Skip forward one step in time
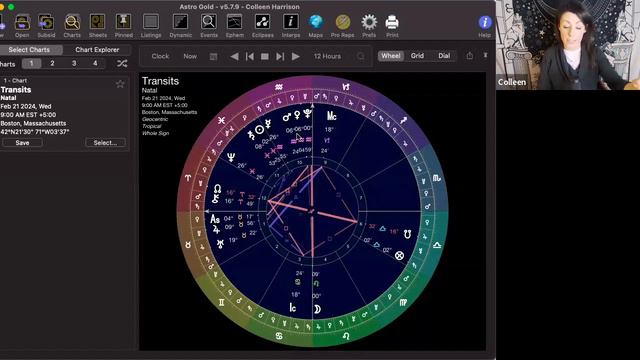Screen dimensions: 640x360 point(280,56)
